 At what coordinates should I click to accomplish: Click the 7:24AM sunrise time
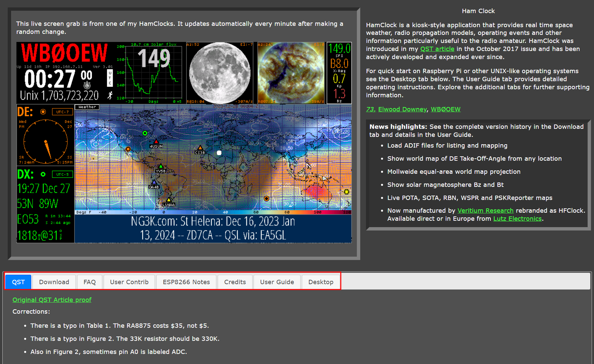[26, 162]
